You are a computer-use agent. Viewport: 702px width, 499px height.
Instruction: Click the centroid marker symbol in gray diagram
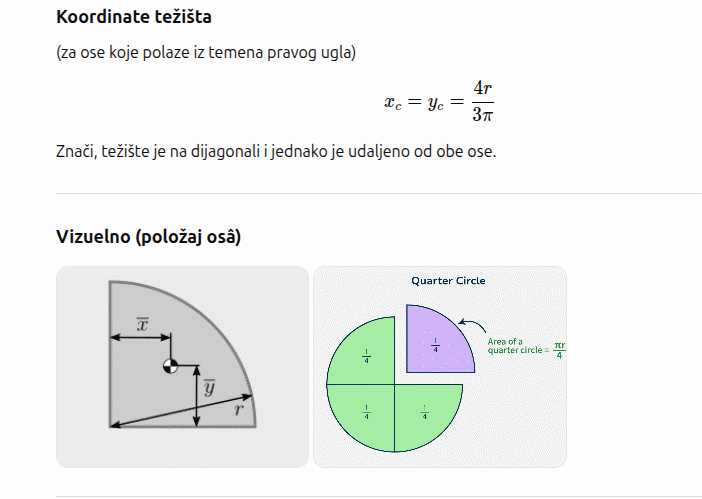(x=171, y=367)
